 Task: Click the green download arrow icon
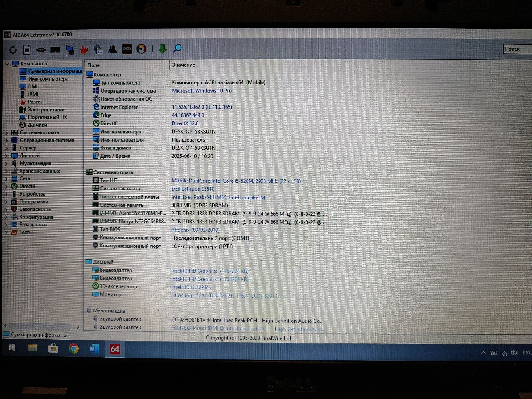pos(163,49)
